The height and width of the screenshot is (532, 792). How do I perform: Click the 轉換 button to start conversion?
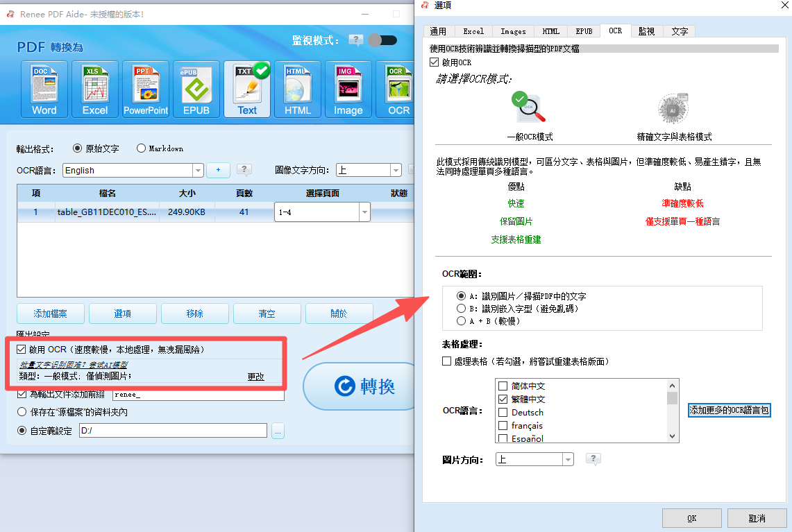(359, 387)
